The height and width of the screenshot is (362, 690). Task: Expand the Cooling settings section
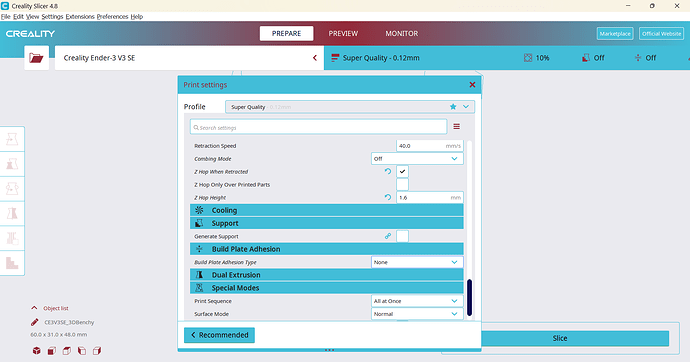coord(327,210)
